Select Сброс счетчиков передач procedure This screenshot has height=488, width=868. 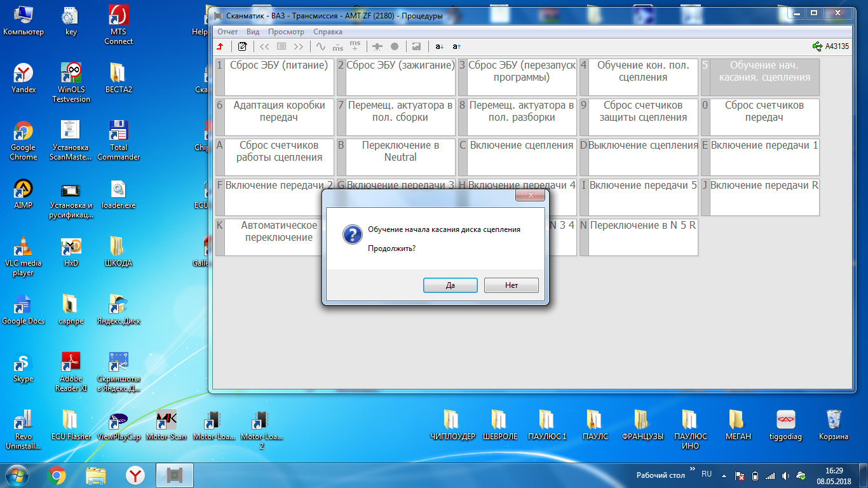tap(760, 117)
